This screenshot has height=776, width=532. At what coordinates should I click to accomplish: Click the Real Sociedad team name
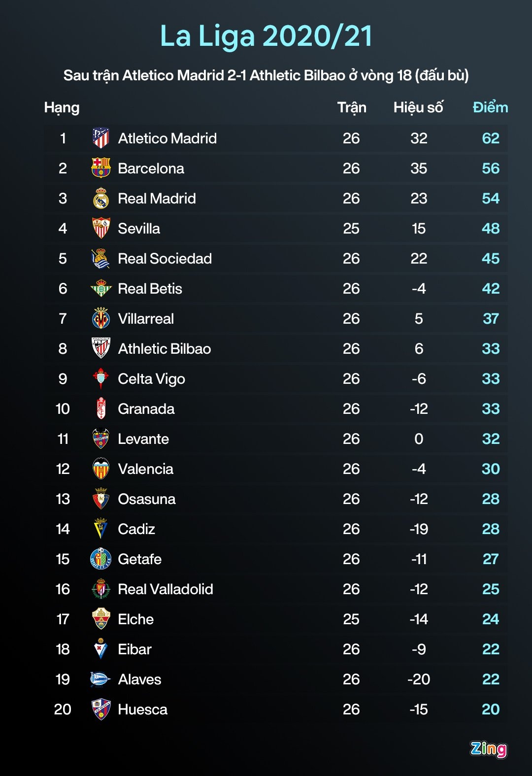pyautogui.click(x=165, y=259)
